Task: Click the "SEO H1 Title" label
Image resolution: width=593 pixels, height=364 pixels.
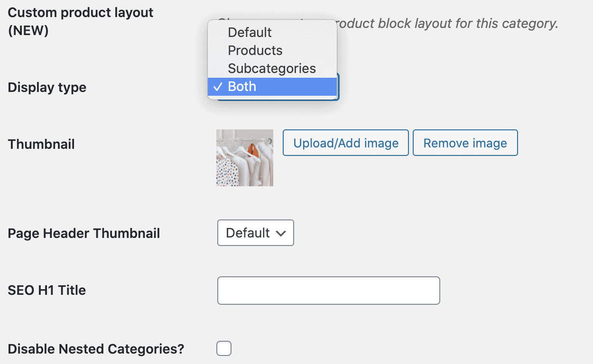Action: point(46,290)
